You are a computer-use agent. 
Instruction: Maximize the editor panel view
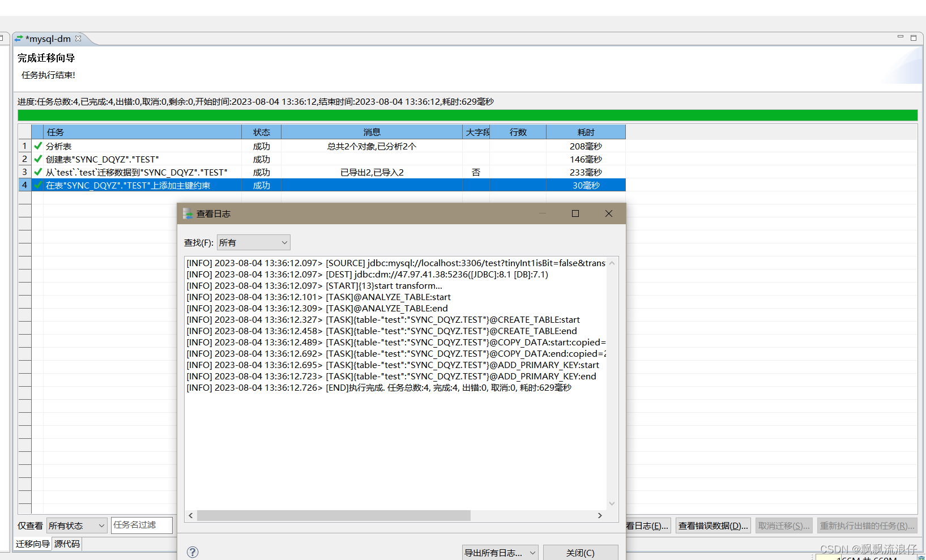tap(914, 37)
